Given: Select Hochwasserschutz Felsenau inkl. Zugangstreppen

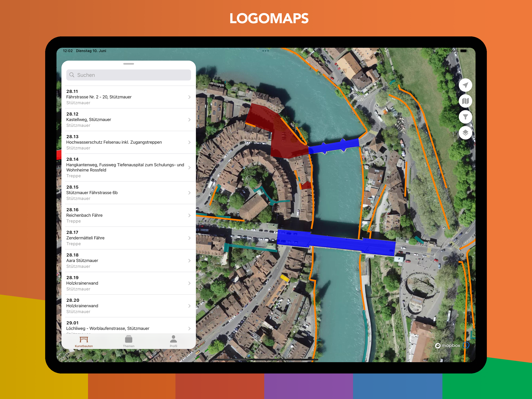Looking at the screenshot, I should (129, 142).
